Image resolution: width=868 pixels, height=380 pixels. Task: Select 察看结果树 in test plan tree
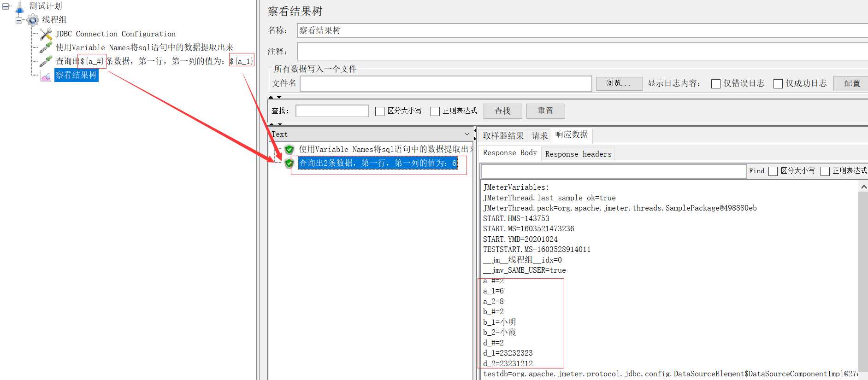76,75
